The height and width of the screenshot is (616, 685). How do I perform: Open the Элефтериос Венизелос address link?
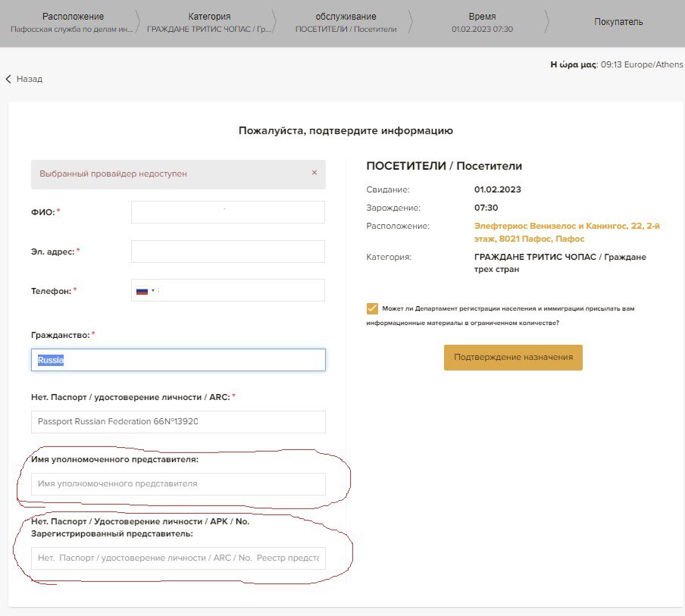(x=556, y=232)
